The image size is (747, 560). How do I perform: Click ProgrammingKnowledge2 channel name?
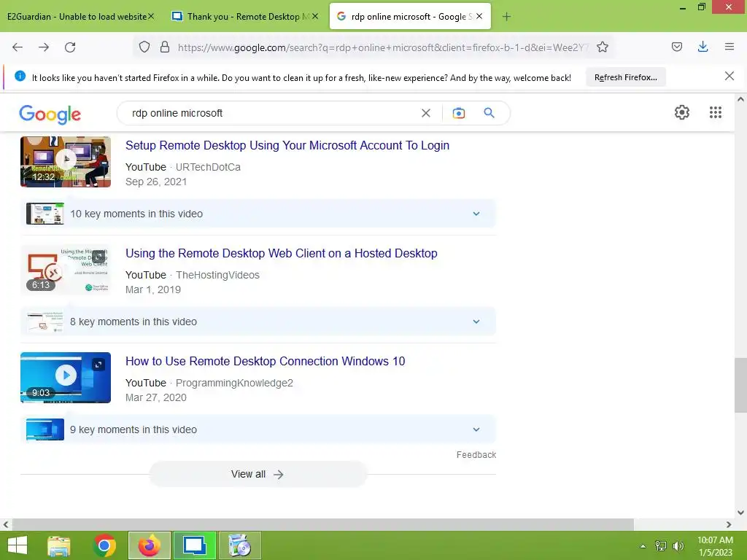234,384
